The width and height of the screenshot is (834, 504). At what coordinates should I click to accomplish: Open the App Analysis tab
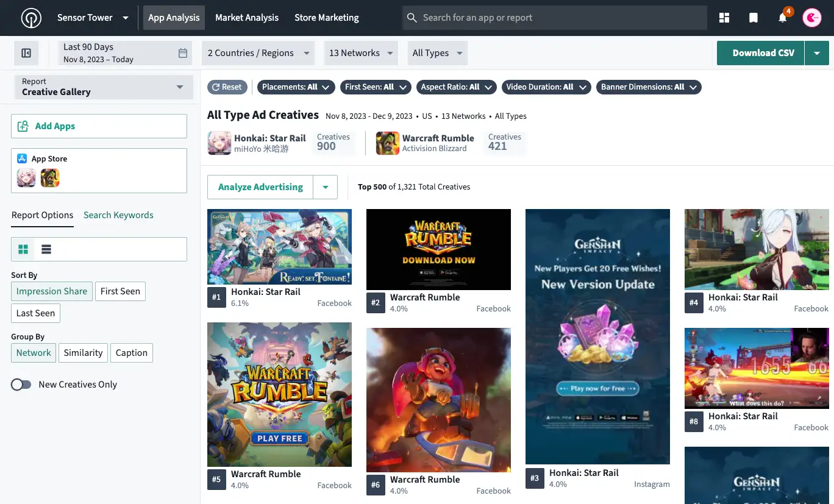pyautogui.click(x=174, y=18)
